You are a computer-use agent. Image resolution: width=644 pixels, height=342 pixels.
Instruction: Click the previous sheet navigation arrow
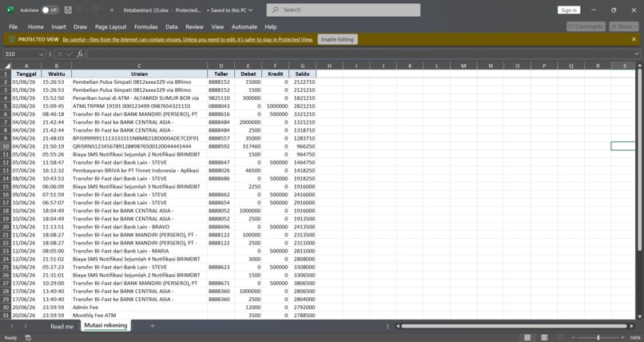(11, 326)
